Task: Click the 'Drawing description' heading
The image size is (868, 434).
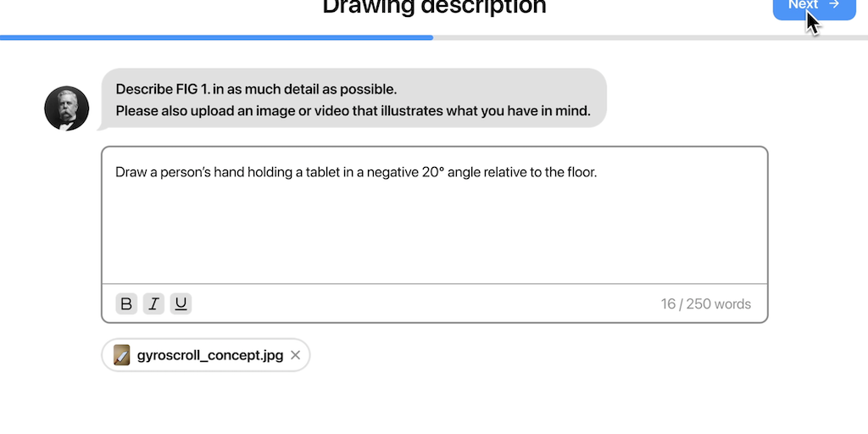Action: [x=434, y=8]
